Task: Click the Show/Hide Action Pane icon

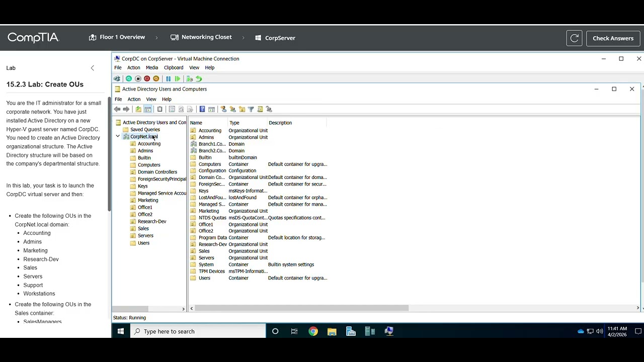Action: (211, 109)
